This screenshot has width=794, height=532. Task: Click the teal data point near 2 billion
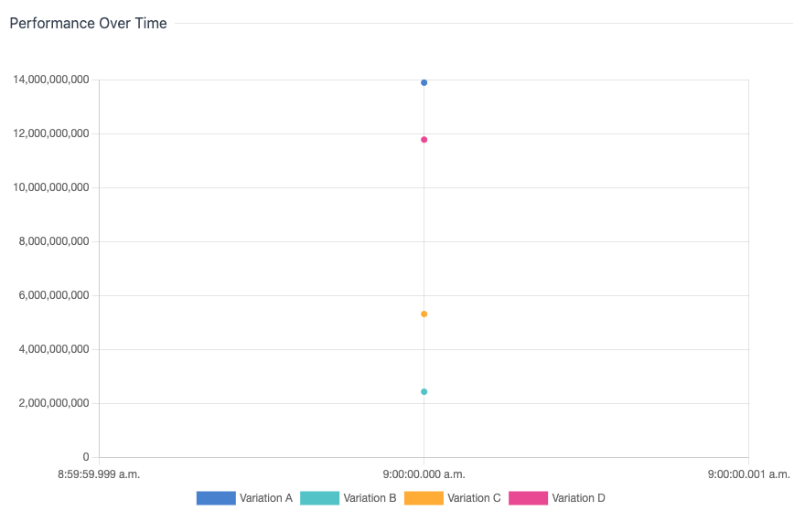[x=424, y=392]
